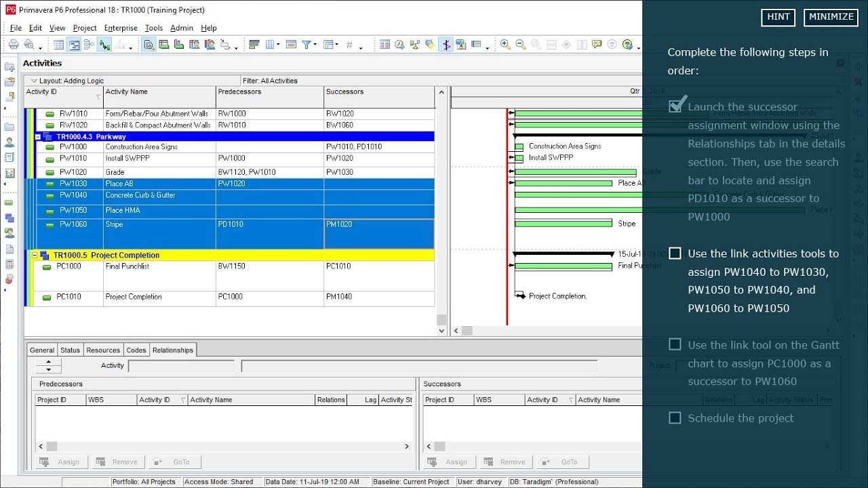Image resolution: width=868 pixels, height=488 pixels.
Task: Open Tracking chart icon in sidebar
Action: coord(9,174)
